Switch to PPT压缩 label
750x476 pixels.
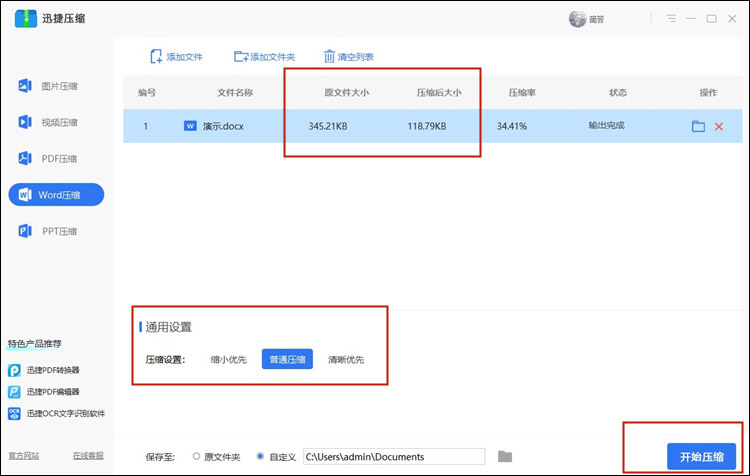59,231
